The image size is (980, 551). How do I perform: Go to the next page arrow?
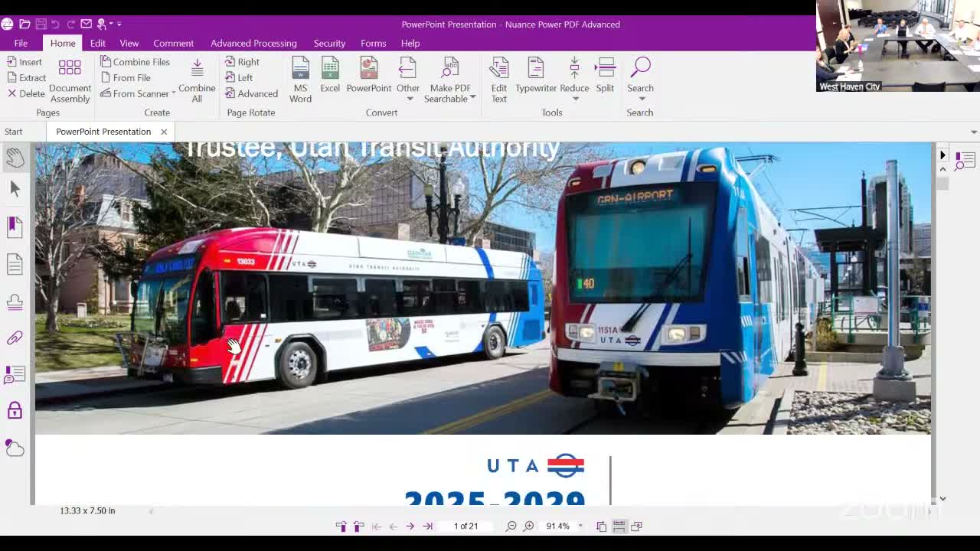[410, 527]
